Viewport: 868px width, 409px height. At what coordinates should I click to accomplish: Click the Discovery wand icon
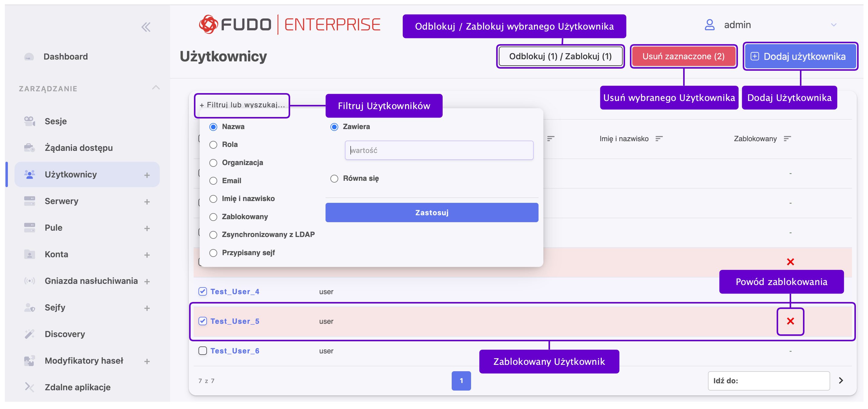click(29, 334)
